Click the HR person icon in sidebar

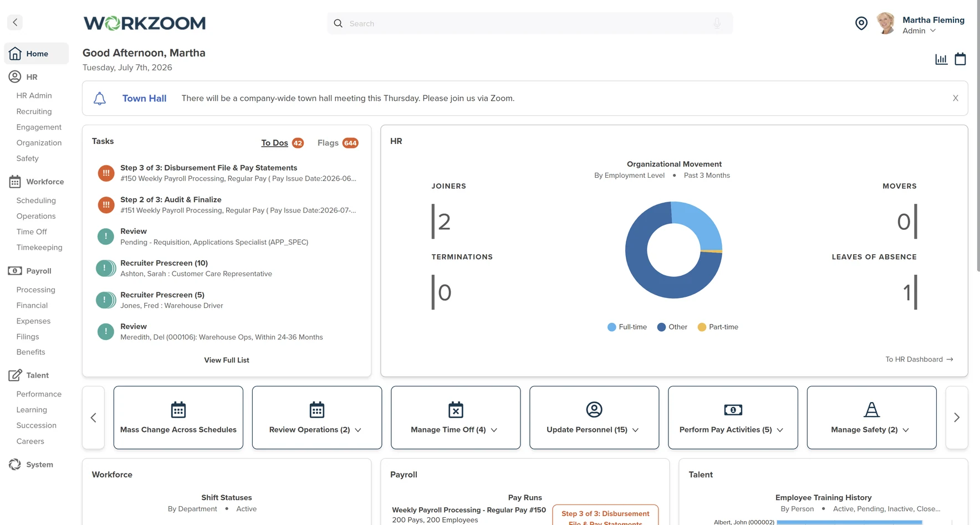click(15, 76)
